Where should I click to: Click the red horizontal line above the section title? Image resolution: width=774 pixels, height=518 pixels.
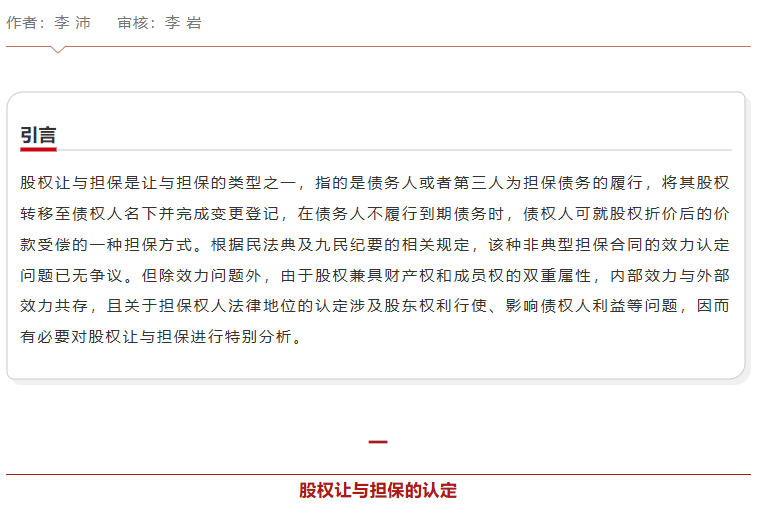[x=378, y=474]
